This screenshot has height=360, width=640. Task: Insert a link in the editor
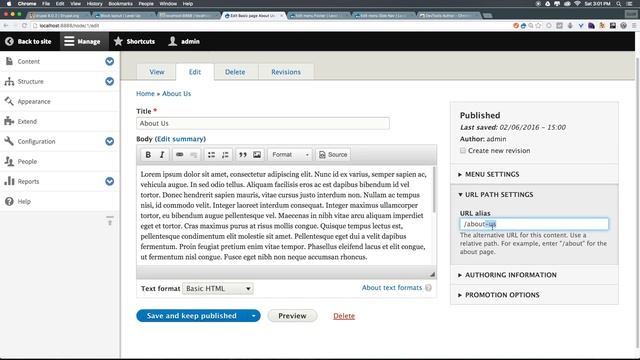179,155
